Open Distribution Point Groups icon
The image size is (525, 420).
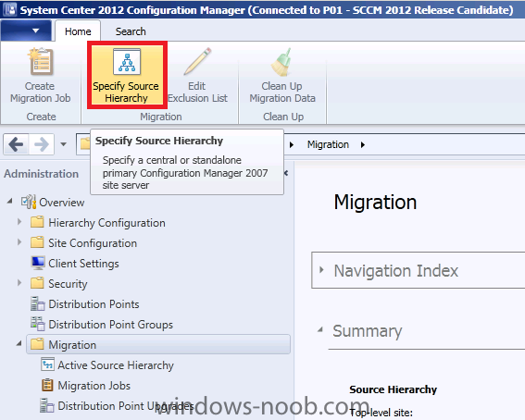coord(37,324)
